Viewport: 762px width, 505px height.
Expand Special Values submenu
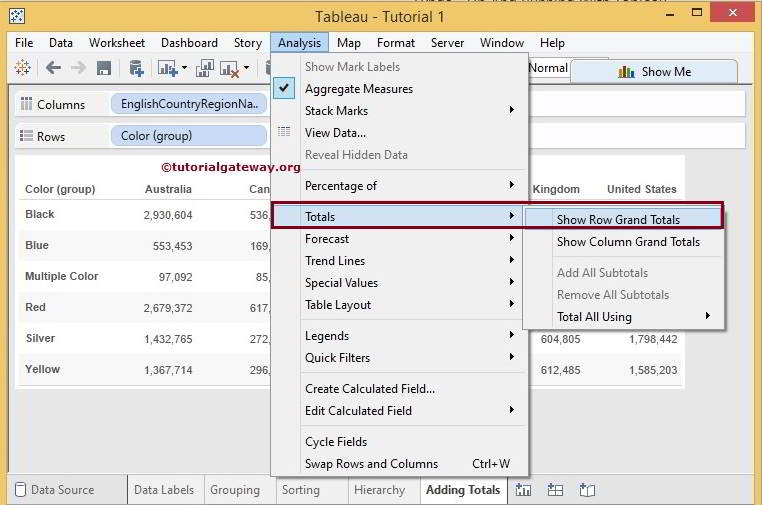(x=511, y=282)
